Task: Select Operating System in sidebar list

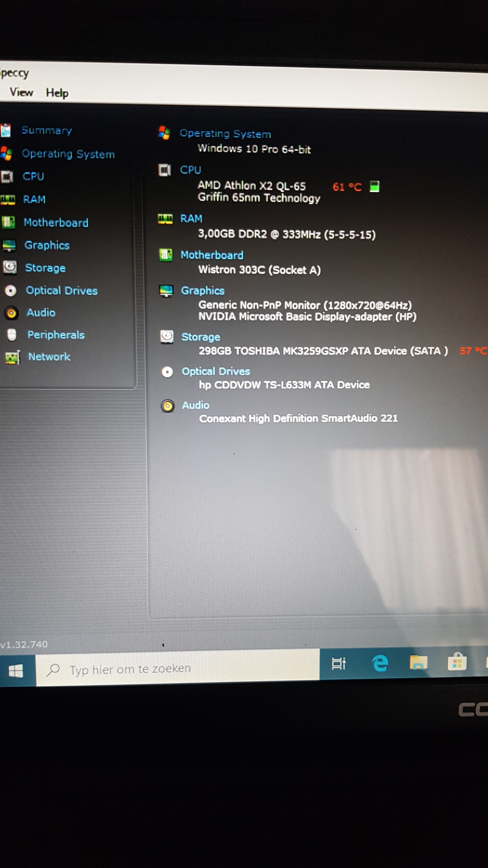Action: [68, 154]
